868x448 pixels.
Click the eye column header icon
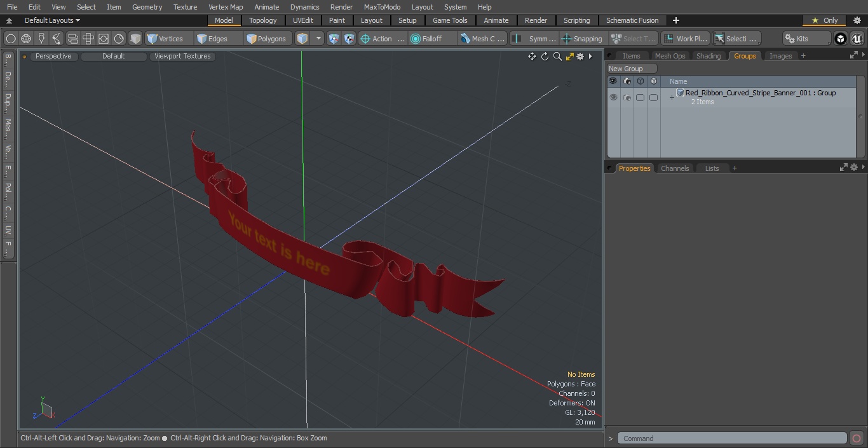coord(613,81)
